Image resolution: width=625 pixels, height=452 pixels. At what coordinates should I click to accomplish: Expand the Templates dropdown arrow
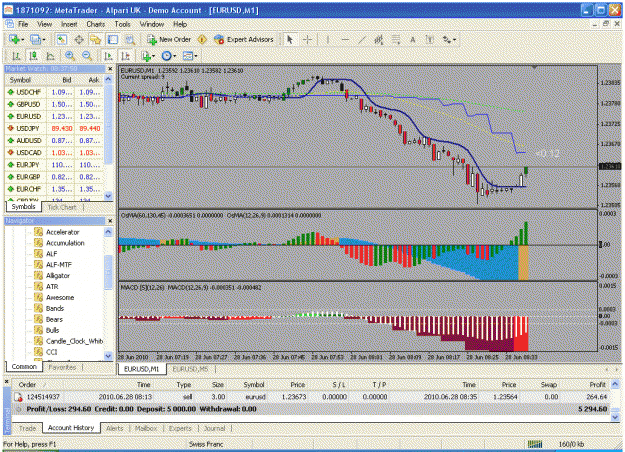click(196, 56)
